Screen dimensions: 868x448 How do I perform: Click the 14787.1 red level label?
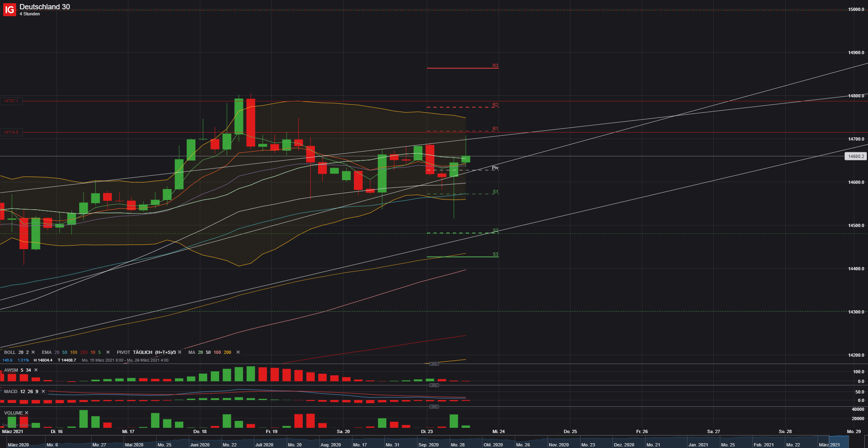[11, 101]
